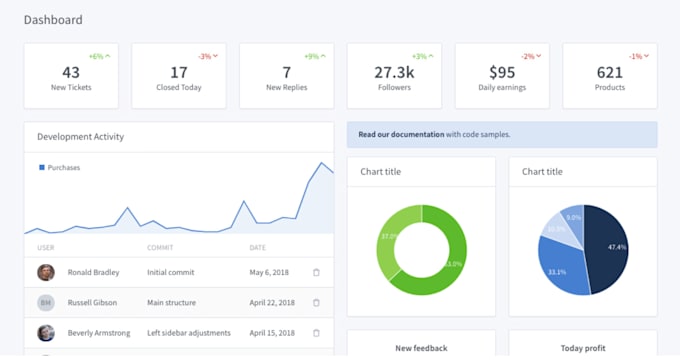
Task: Open the Read our documentation link
Action: click(401, 134)
